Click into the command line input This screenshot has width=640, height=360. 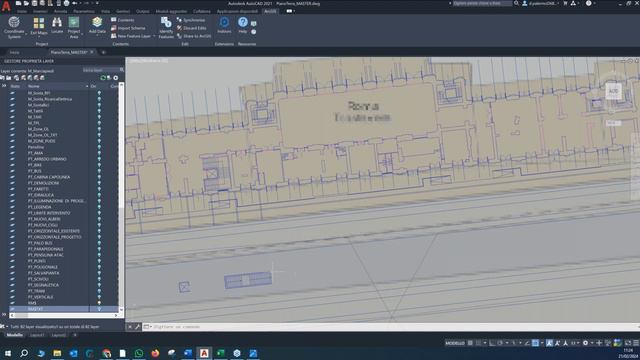pos(392,327)
